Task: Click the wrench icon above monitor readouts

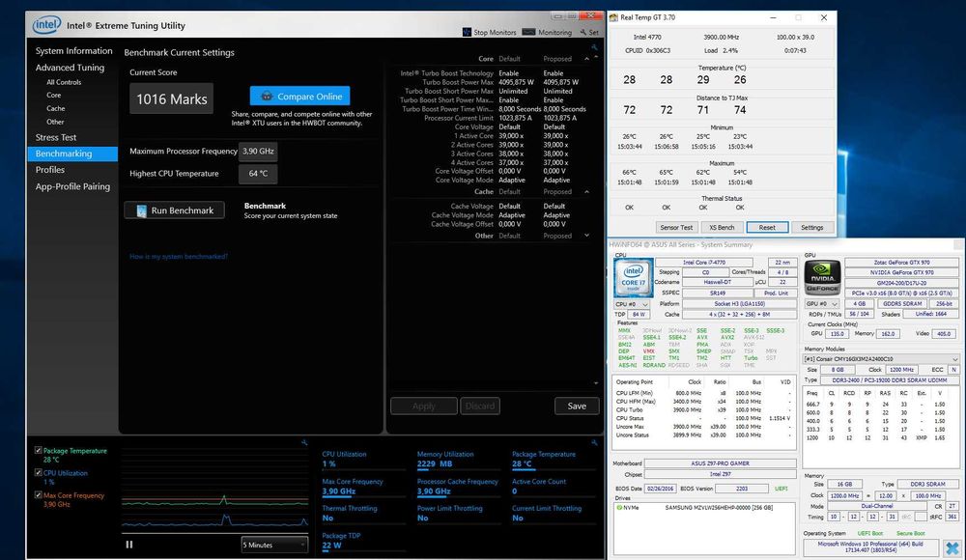Action: tap(594, 442)
